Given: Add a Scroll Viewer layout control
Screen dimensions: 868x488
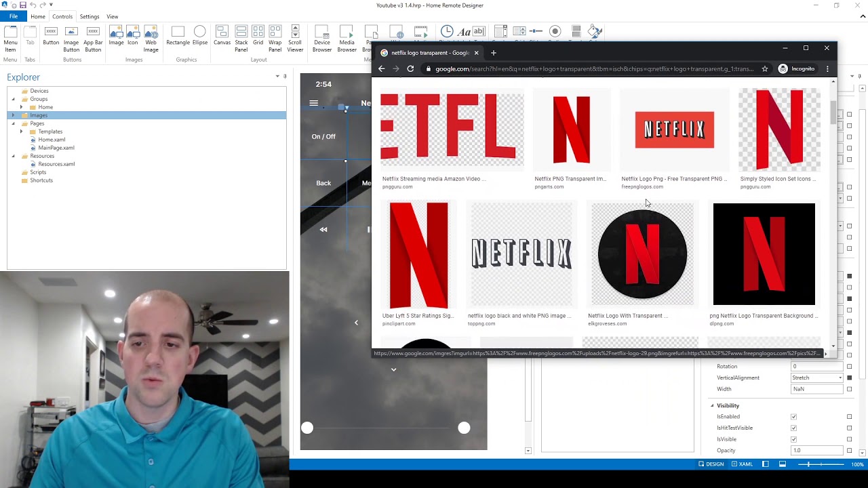Looking at the screenshot, I should click(x=295, y=38).
